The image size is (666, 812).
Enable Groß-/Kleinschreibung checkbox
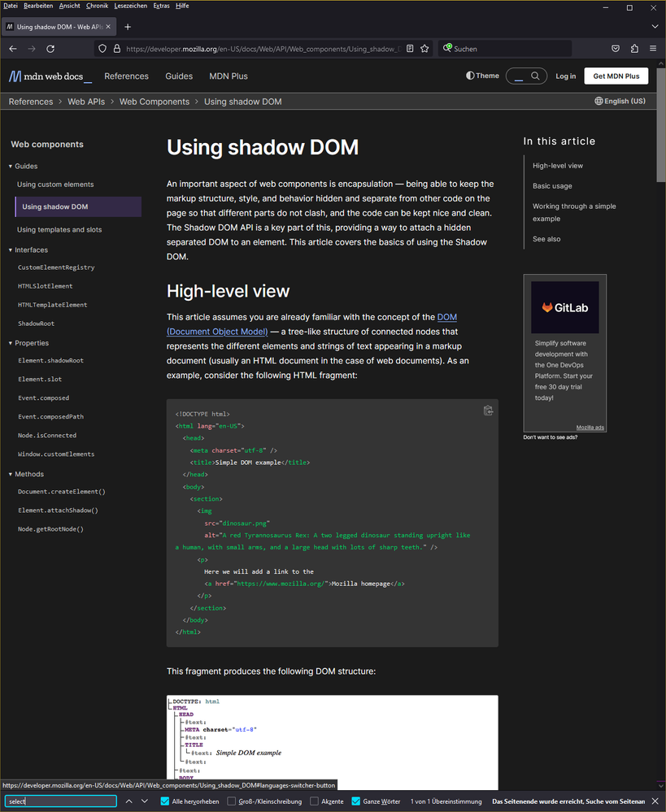tap(232, 801)
